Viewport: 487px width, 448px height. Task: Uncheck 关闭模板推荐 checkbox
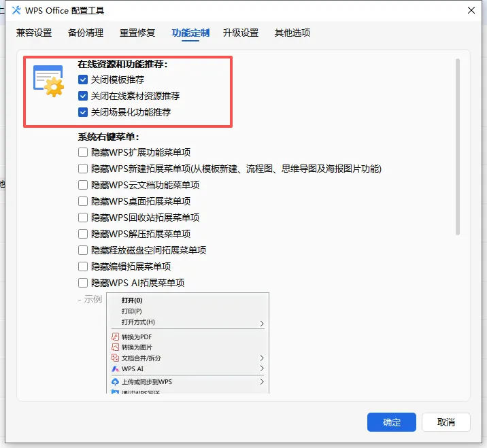pyautogui.click(x=83, y=80)
